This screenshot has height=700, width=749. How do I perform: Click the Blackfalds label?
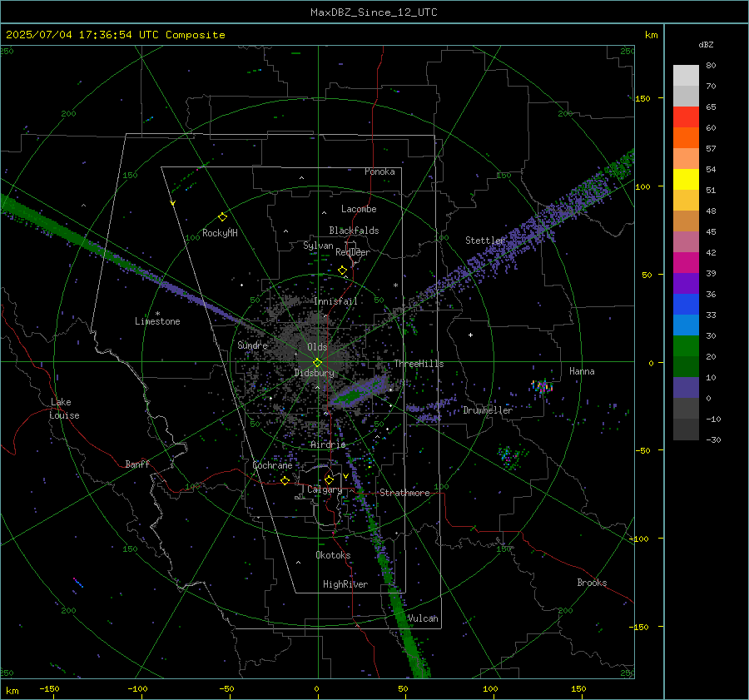[354, 231]
